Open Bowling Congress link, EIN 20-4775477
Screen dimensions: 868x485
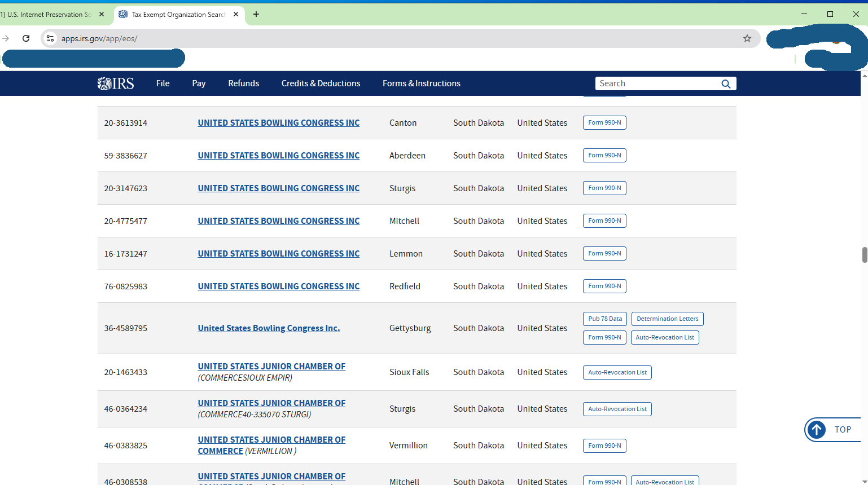278,221
